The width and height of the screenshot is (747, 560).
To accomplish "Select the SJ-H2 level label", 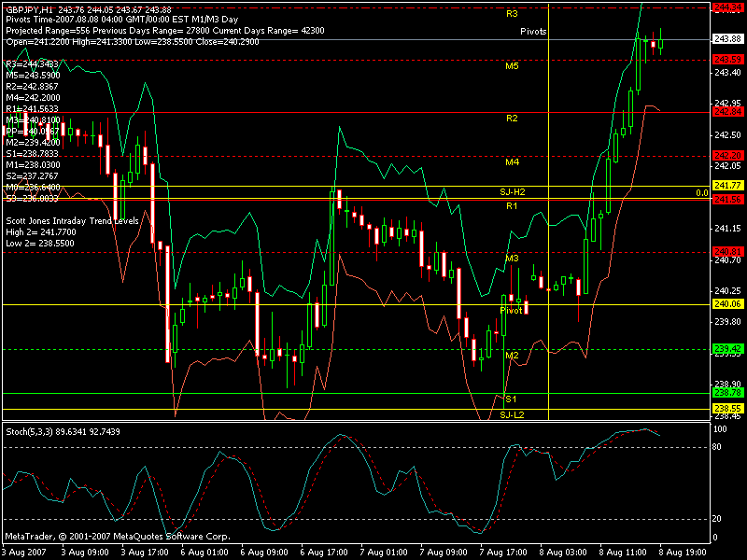I will tap(513, 191).
